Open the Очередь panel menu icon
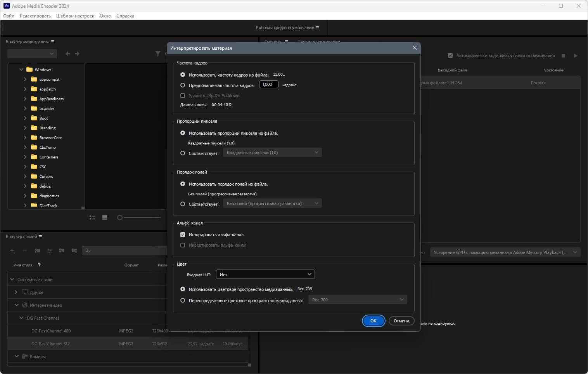The image size is (588, 374). click(x=287, y=41)
